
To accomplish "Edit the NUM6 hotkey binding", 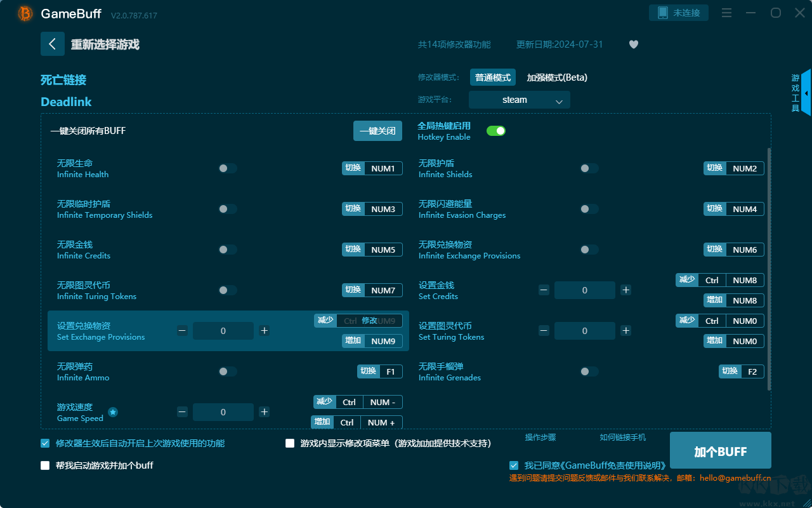I will (x=745, y=250).
